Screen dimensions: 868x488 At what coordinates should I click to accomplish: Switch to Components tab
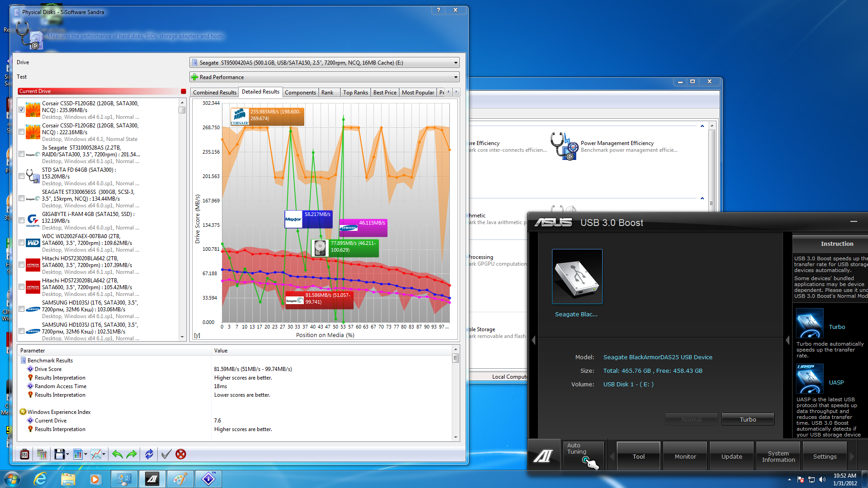coord(300,93)
